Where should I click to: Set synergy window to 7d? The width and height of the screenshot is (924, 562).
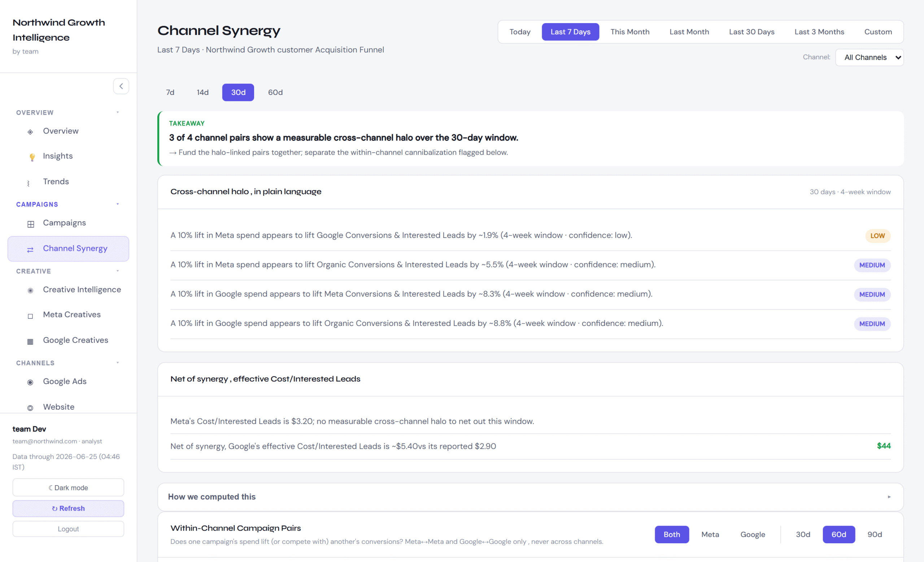coord(170,92)
